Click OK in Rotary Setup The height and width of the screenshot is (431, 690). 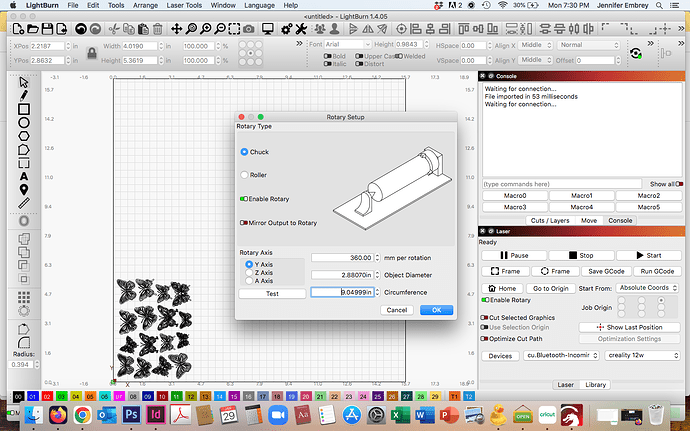[436, 310]
